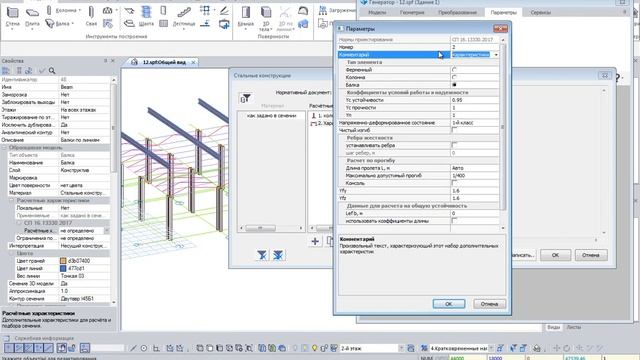Collapse СП 16.13330.2017 group

(x=19, y=223)
